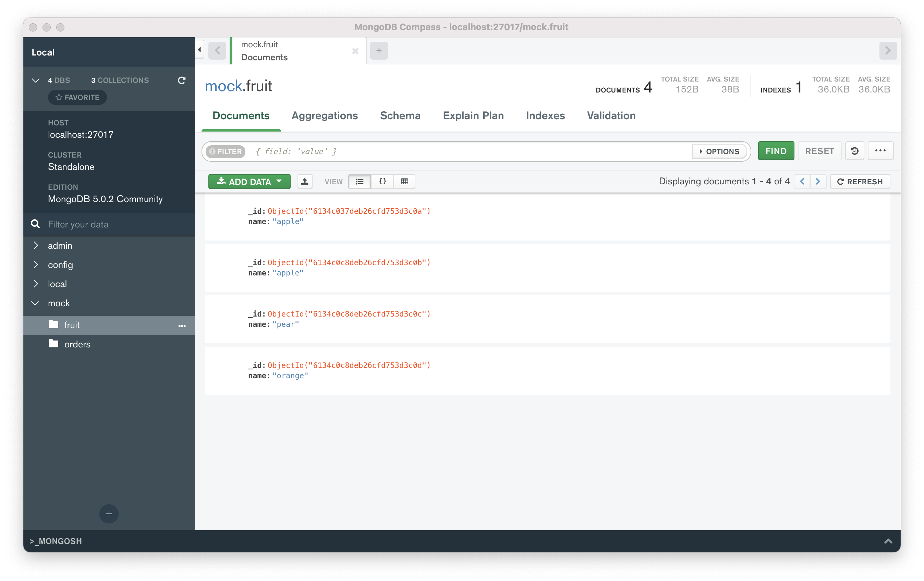Expand the local database
The image size is (924, 581).
click(x=36, y=283)
